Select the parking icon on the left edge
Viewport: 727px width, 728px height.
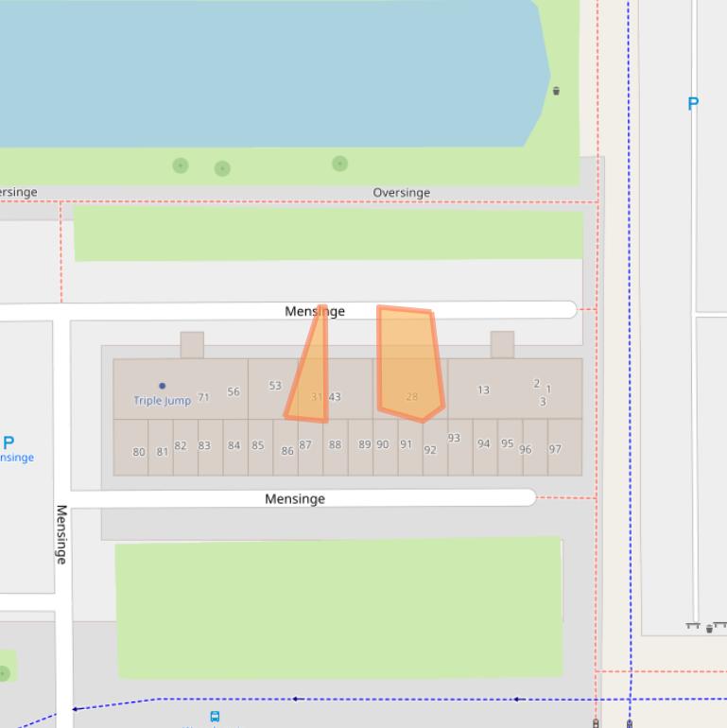tap(9, 442)
